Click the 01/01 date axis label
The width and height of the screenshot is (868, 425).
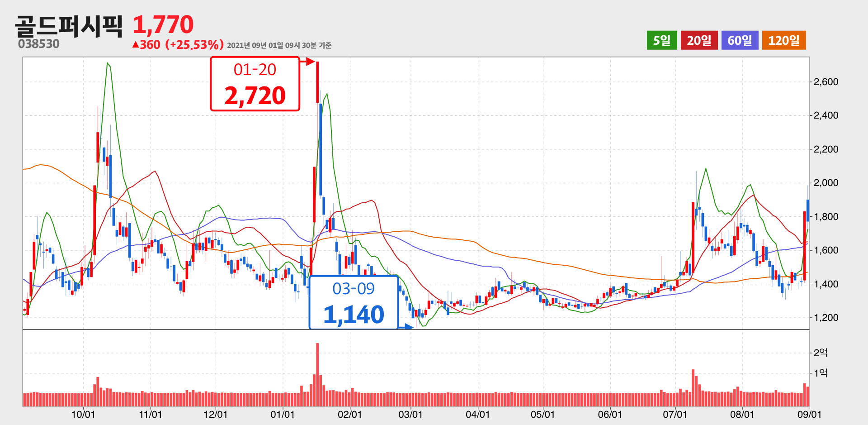tap(283, 415)
